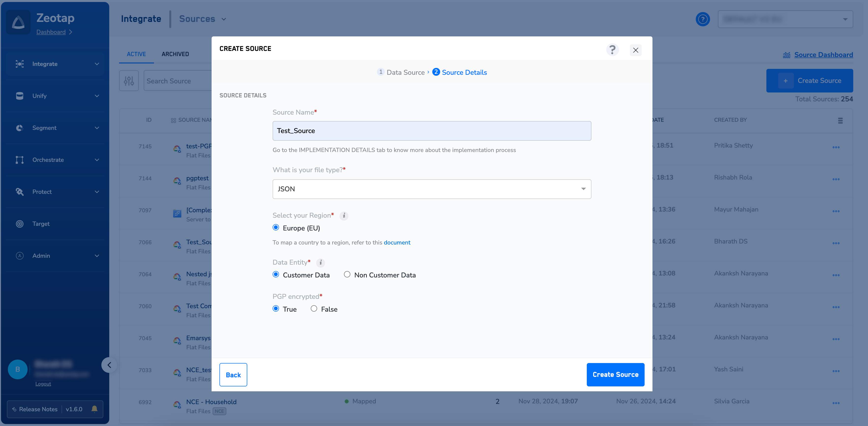
Task: Open the blue help circle in top bar
Action: (703, 19)
